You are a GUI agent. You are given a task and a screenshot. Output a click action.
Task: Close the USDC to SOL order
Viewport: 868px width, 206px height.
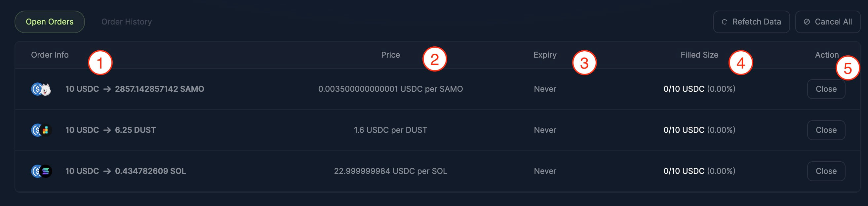(x=826, y=171)
